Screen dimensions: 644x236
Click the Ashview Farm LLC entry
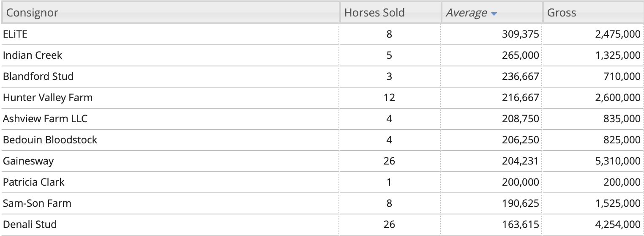coord(45,119)
